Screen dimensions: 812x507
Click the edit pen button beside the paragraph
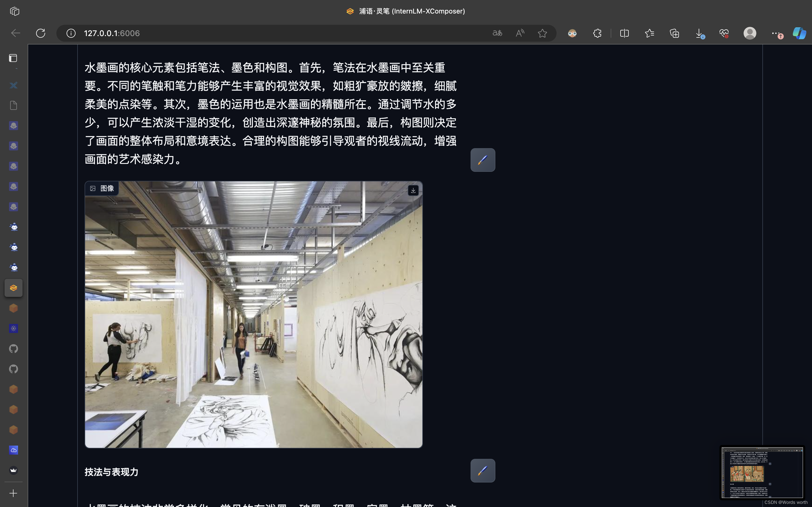click(x=482, y=160)
